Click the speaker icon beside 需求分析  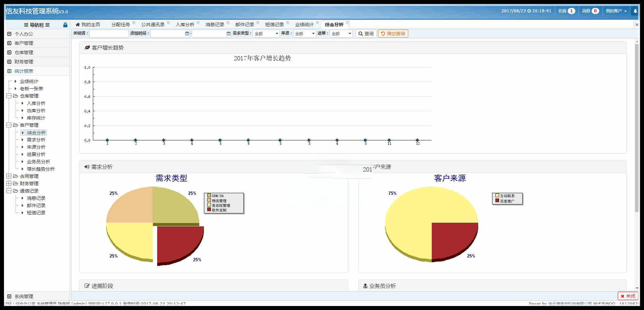coord(87,167)
